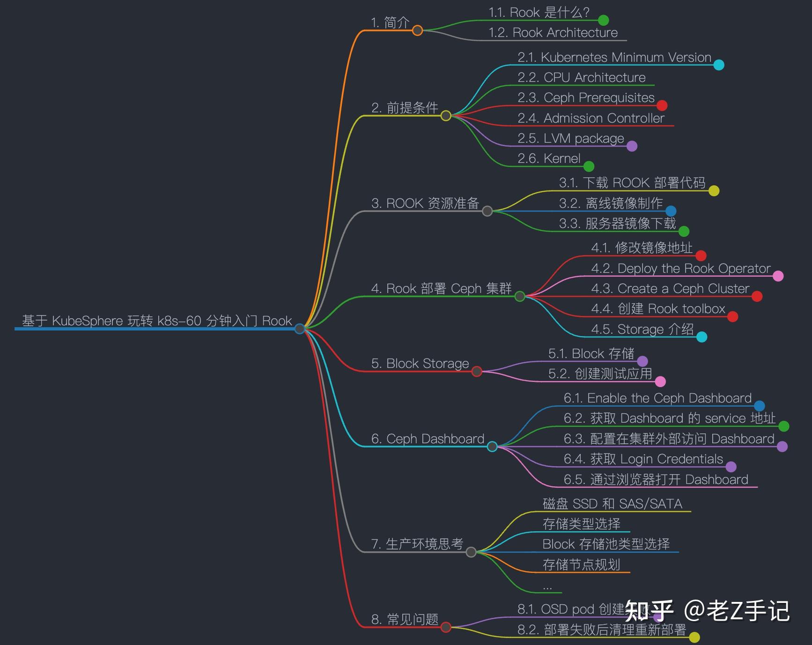Click the blue endpoint marker of '3.2. 离线镜像制作'
This screenshot has height=645, width=812.
(671, 211)
